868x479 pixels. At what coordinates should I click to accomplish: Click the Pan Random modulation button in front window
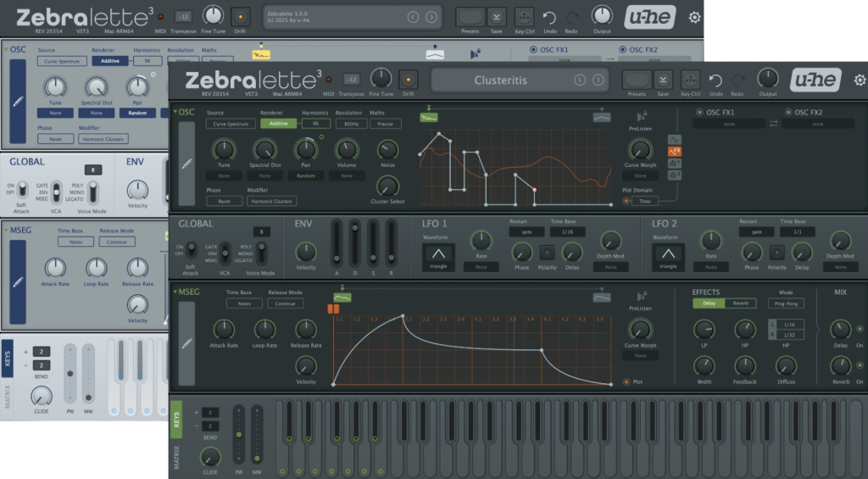[305, 175]
